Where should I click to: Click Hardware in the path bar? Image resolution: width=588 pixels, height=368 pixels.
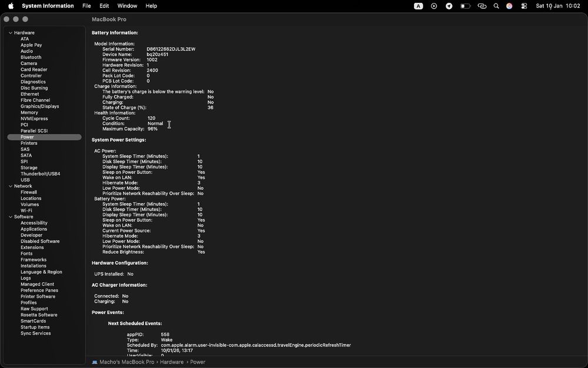tap(172, 362)
